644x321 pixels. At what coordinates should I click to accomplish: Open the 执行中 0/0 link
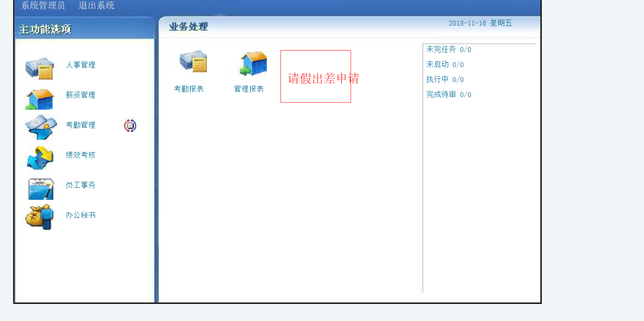click(x=445, y=80)
